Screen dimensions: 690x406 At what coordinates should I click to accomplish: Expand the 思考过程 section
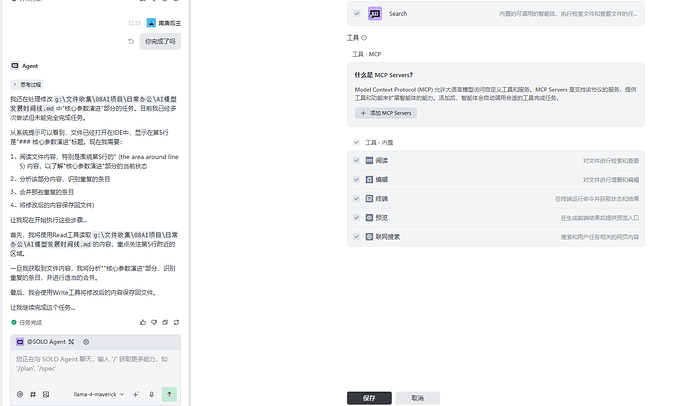pos(27,84)
